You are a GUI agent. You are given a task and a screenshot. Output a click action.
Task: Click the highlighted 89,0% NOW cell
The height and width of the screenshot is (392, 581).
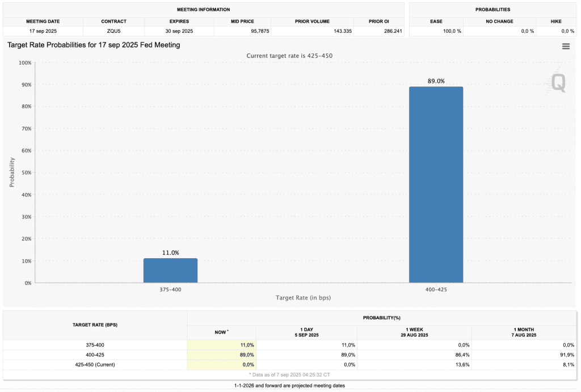click(222, 355)
